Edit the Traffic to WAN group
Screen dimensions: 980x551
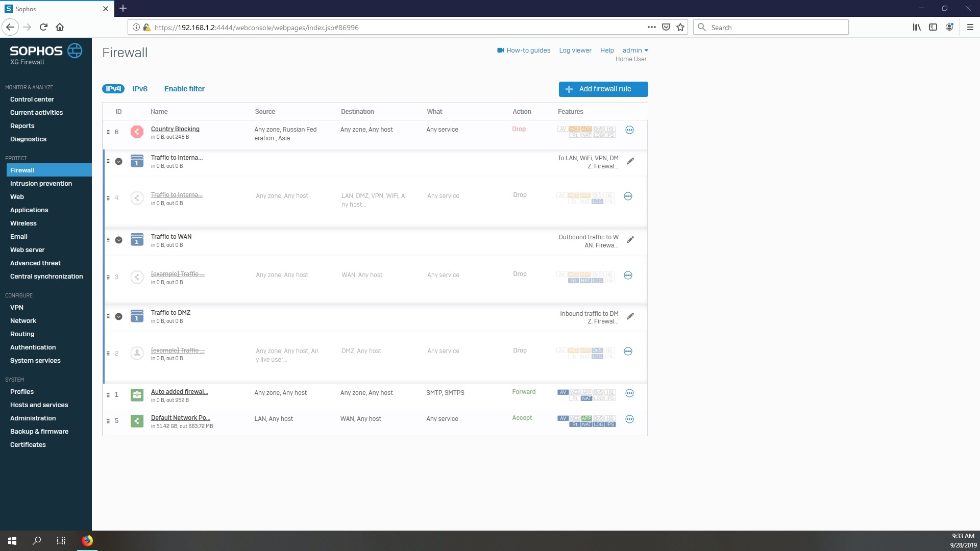pos(630,239)
